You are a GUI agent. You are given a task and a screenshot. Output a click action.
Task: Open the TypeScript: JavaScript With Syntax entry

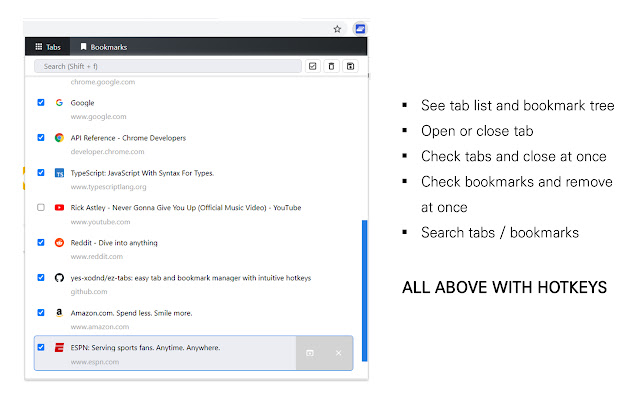(193, 179)
